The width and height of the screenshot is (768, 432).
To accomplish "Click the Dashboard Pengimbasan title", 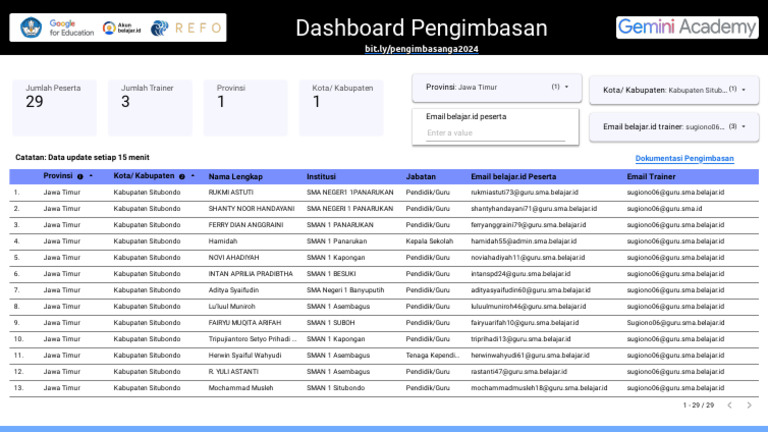I will click(x=421, y=28).
